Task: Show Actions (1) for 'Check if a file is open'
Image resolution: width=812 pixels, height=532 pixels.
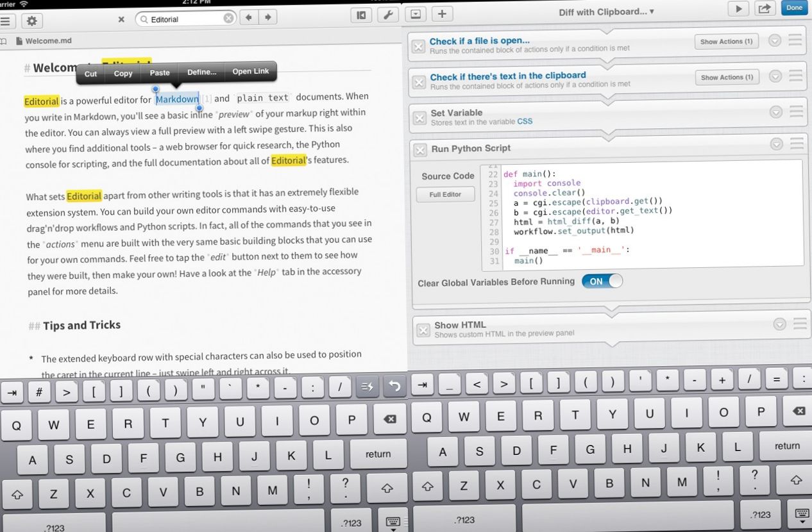Action: (x=726, y=42)
